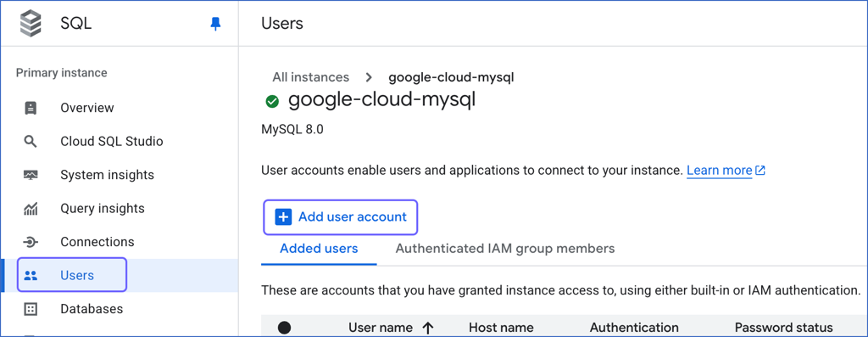Click the Authentication column header
Image resolution: width=868 pixels, height=337 pixels.
pos(634,329)
